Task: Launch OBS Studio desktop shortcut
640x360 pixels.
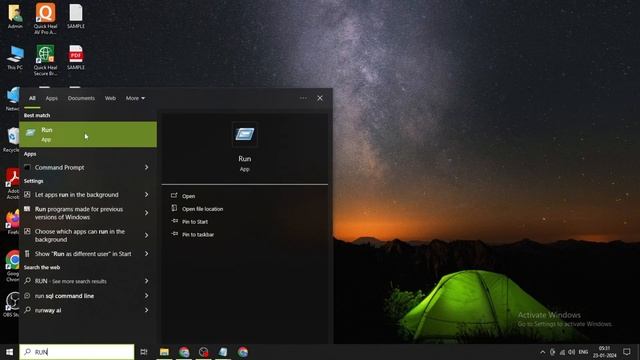Action: 11,304
